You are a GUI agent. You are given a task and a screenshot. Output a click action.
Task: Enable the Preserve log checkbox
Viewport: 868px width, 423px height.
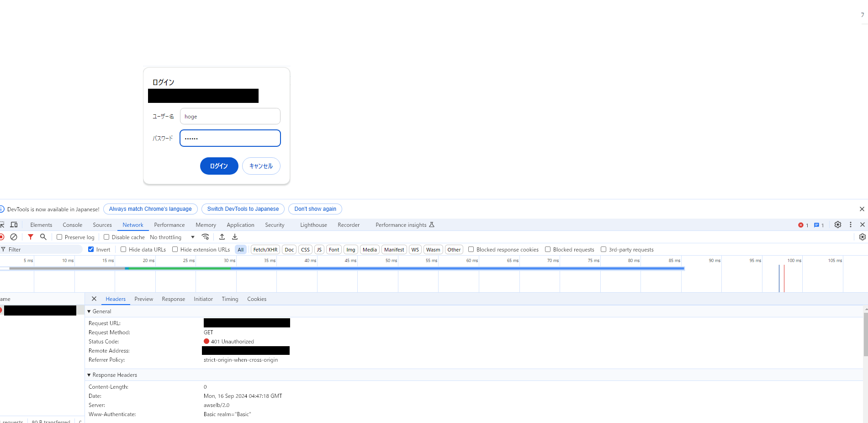click(x=59, y=237)
